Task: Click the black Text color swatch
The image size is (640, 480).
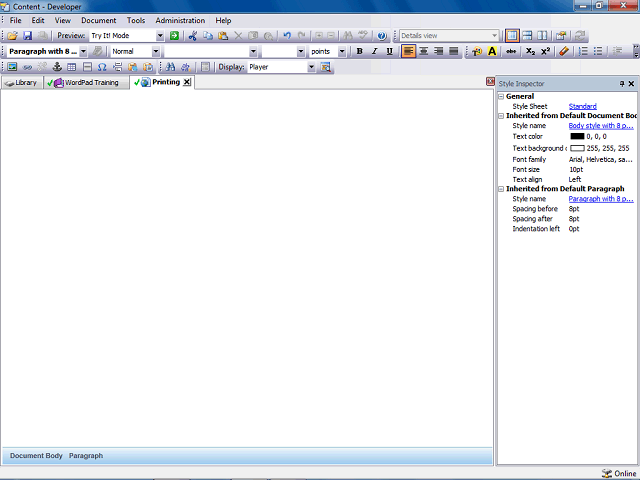Action: click(x=577, y=136)
